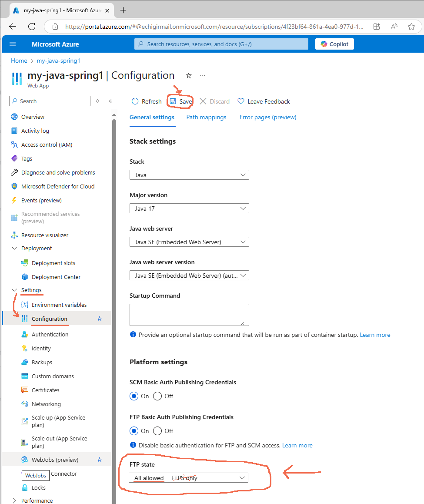Open Copilot
This screenshot has width=424, height=504.
334,44
